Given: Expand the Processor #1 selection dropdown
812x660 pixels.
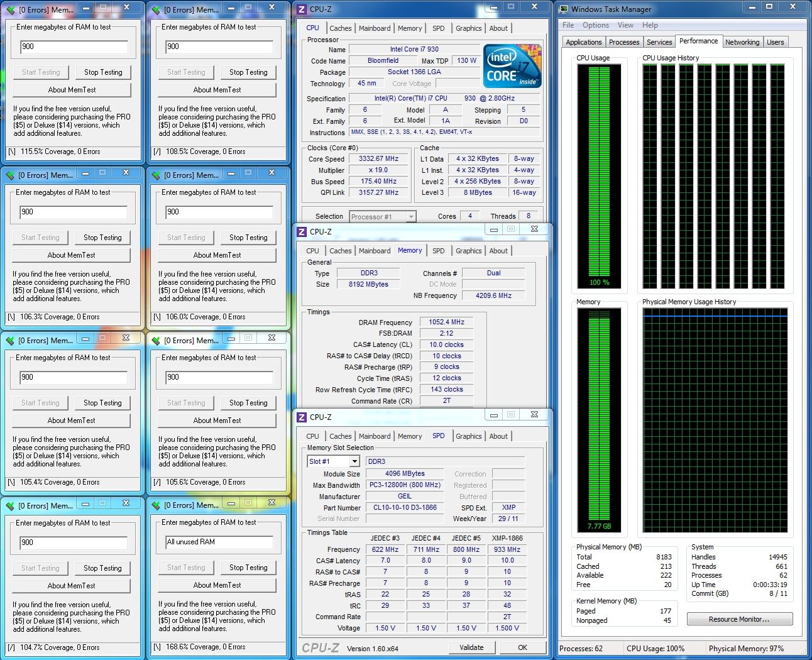Looking at the screenshot, I should (x=410, y=217).
